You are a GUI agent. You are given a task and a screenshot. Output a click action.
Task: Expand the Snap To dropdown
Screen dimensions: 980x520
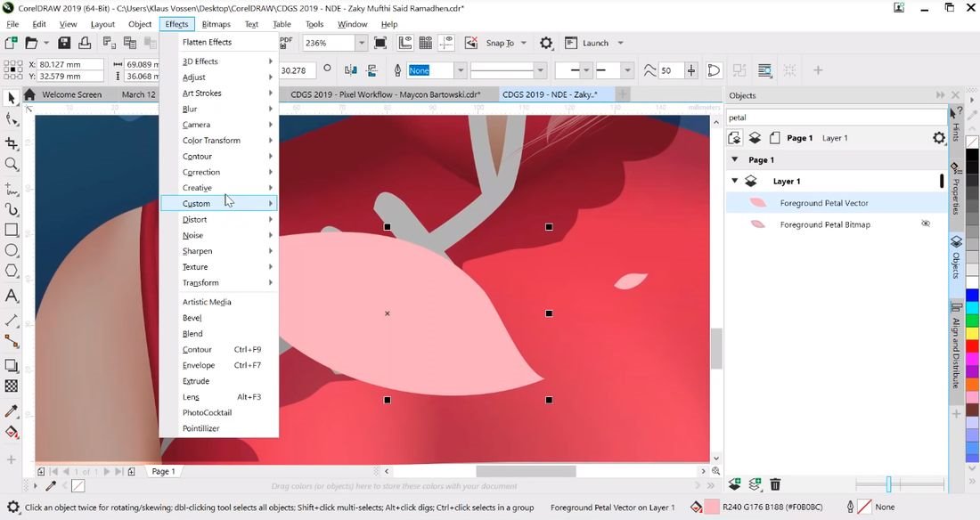(523, 43)
